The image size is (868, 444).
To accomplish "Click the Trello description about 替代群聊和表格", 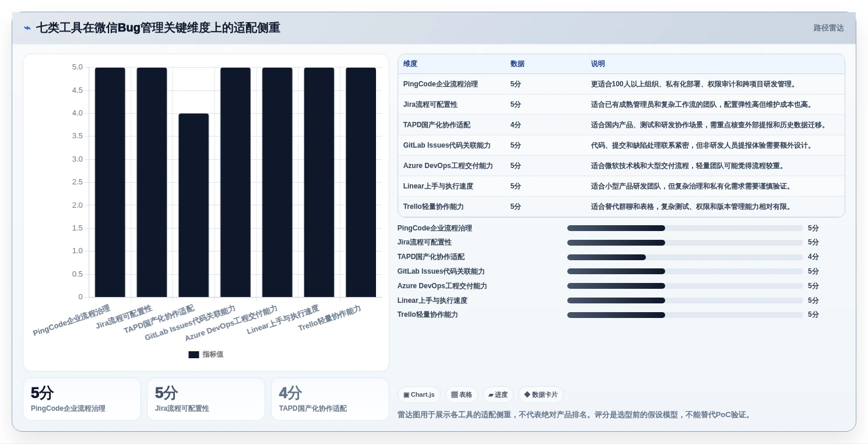I will click(x=692, y=207).
